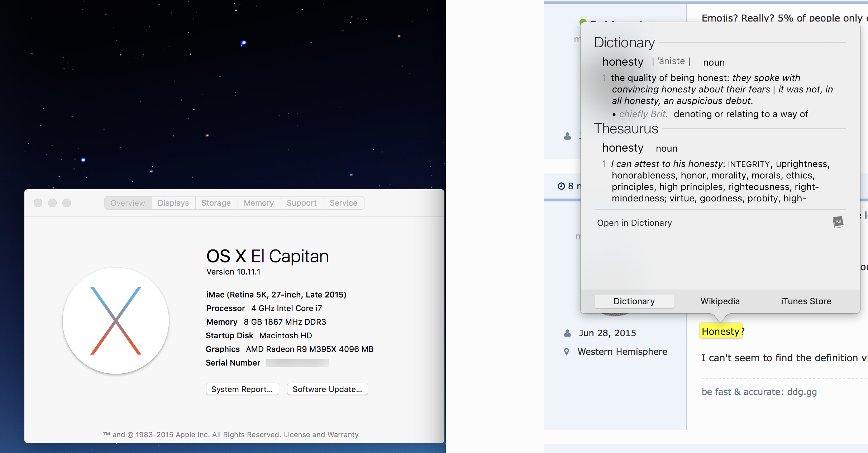The width and height of the screenshot is (868, 453).
Task: Select the Overview tab
Action: [128, 203]
